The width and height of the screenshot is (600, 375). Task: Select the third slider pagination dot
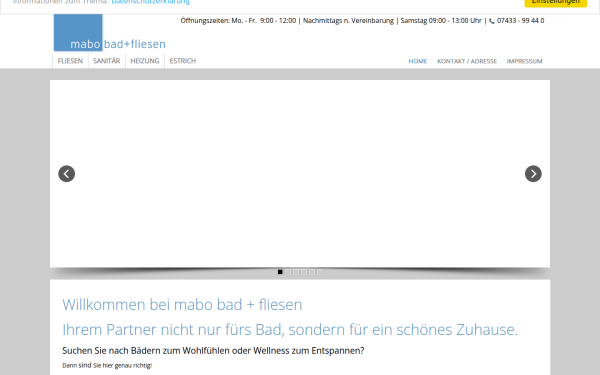(296, 272)
